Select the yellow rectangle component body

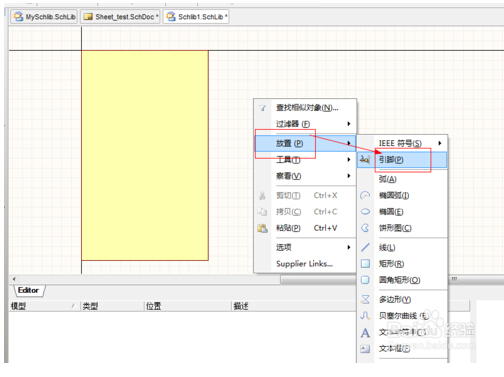(145, 156)
